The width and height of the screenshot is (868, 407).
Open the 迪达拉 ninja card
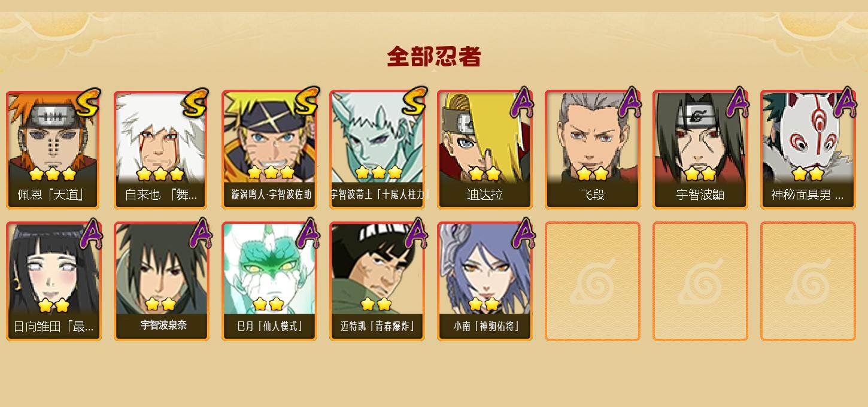pyautogui.click(x=485, y=150)
